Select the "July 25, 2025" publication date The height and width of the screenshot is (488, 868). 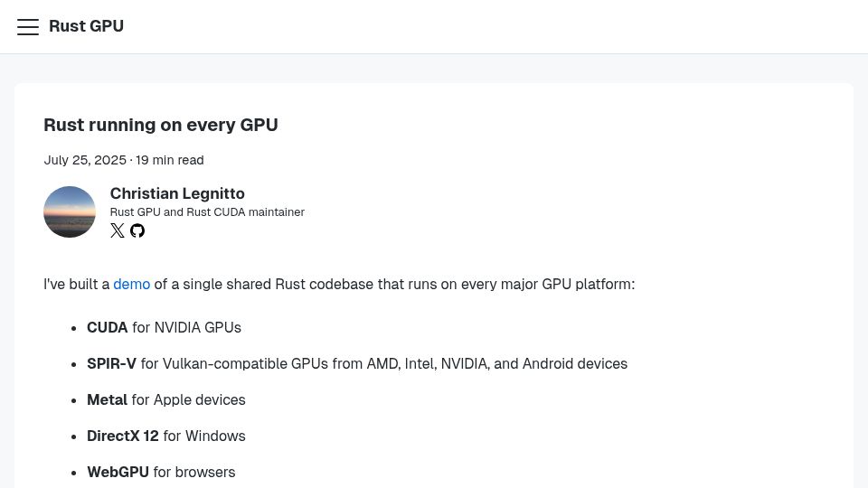point(85,161)
